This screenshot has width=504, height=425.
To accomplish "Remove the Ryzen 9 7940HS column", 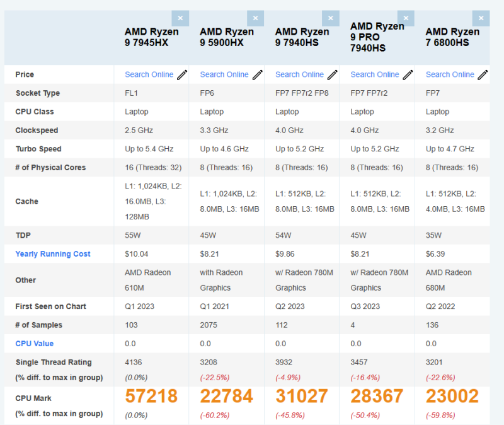I will point(331,18).
